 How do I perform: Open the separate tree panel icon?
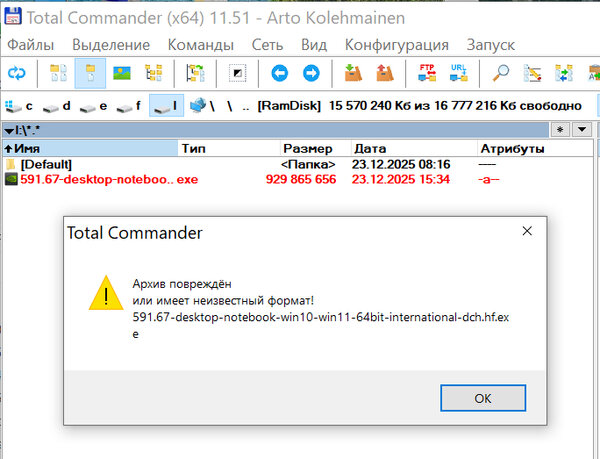[x=195, y=73]
